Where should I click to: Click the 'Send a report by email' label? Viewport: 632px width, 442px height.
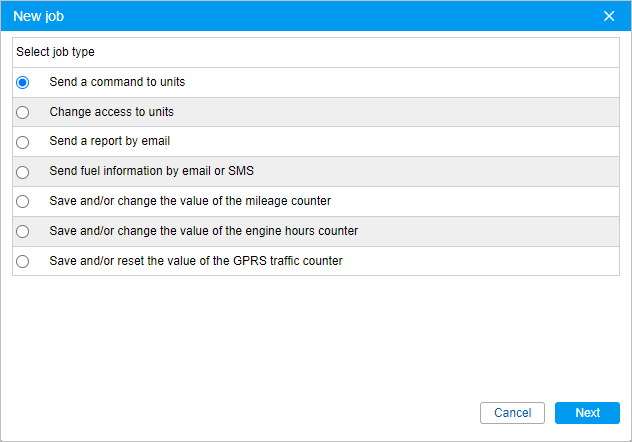[x=110, y=141]
